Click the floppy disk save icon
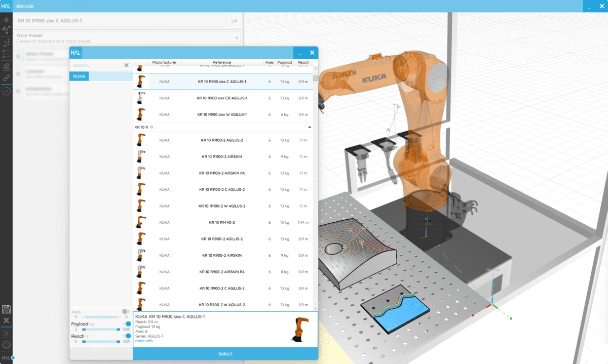The image size is (608, 364). 6,309
